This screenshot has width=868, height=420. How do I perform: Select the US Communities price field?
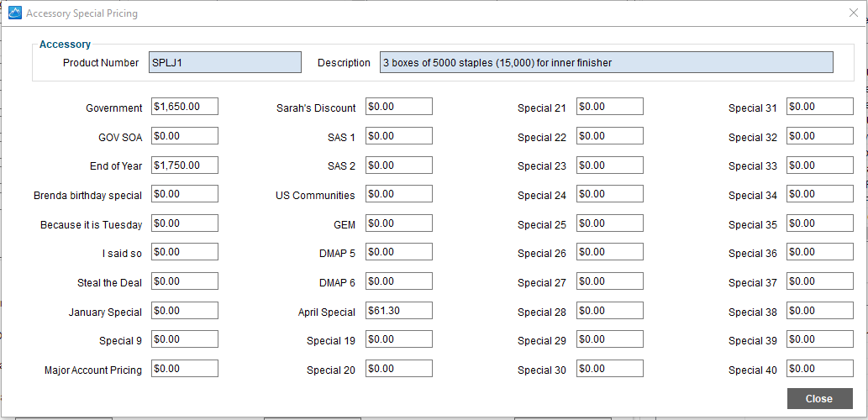[x=398, y=194]
